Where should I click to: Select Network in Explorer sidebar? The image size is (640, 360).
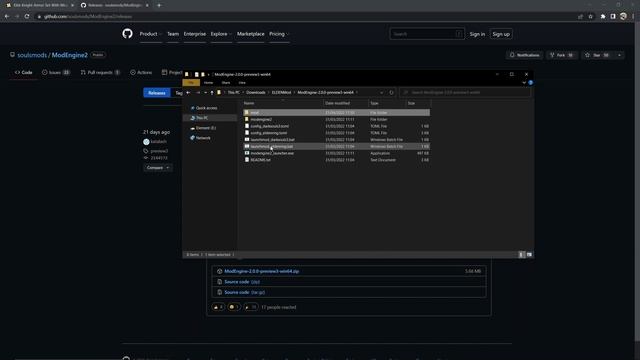203,138
